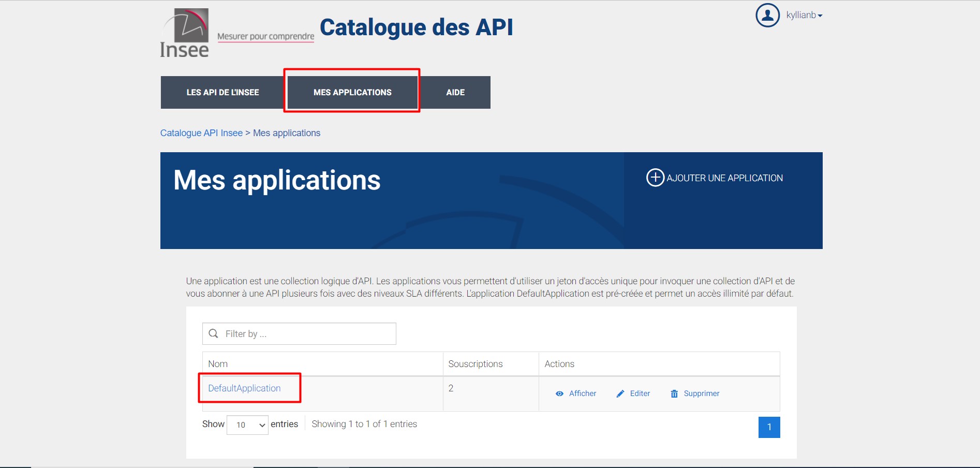This screenshot has width=980, height=468.
Task: Click the Catalogue des API title
Action: click(417, 27)
